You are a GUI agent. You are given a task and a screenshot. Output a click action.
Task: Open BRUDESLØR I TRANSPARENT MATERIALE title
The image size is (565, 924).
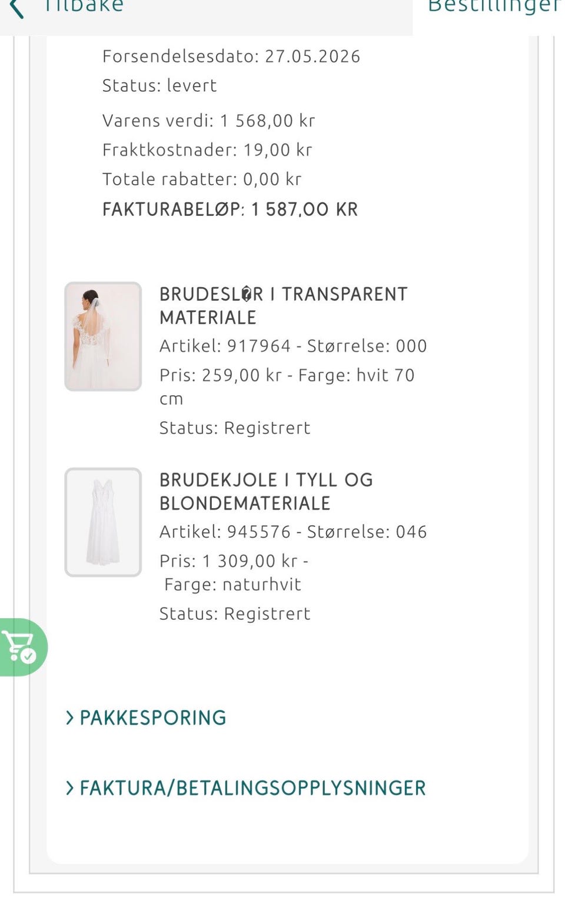pos(284,306)
